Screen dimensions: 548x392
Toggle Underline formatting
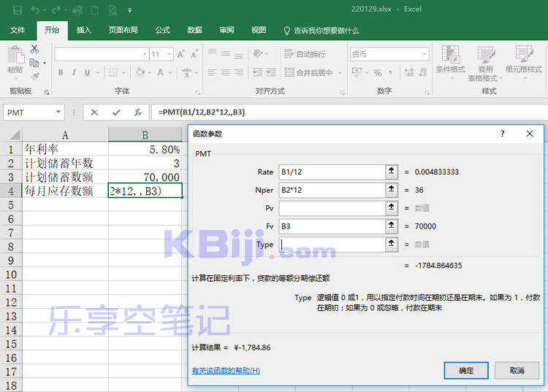point(88,72)
